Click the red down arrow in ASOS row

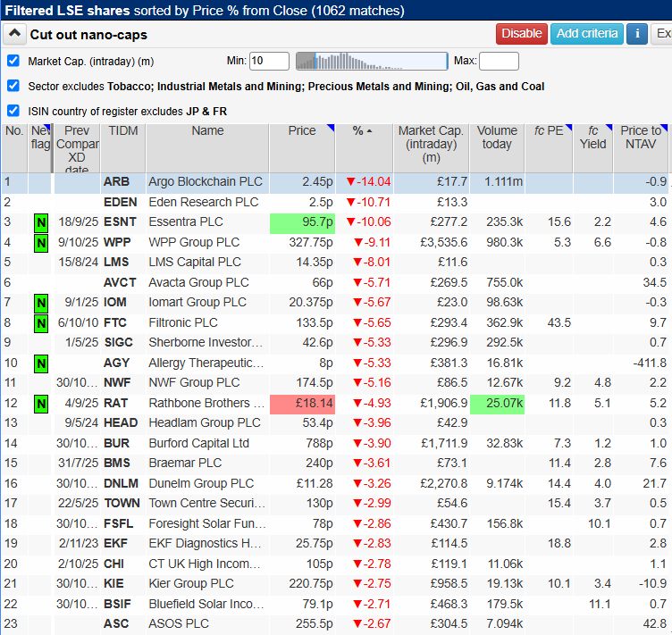pyautogui.click(x=357, y=624)
